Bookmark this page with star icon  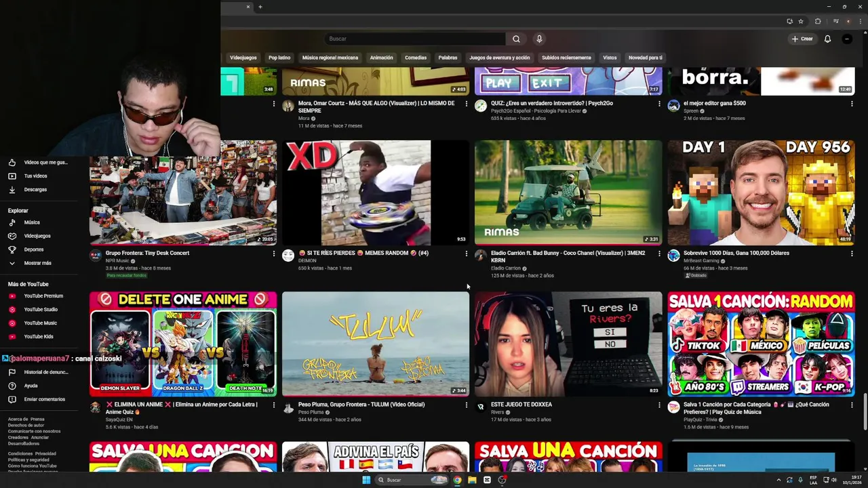tap(801, 21)
